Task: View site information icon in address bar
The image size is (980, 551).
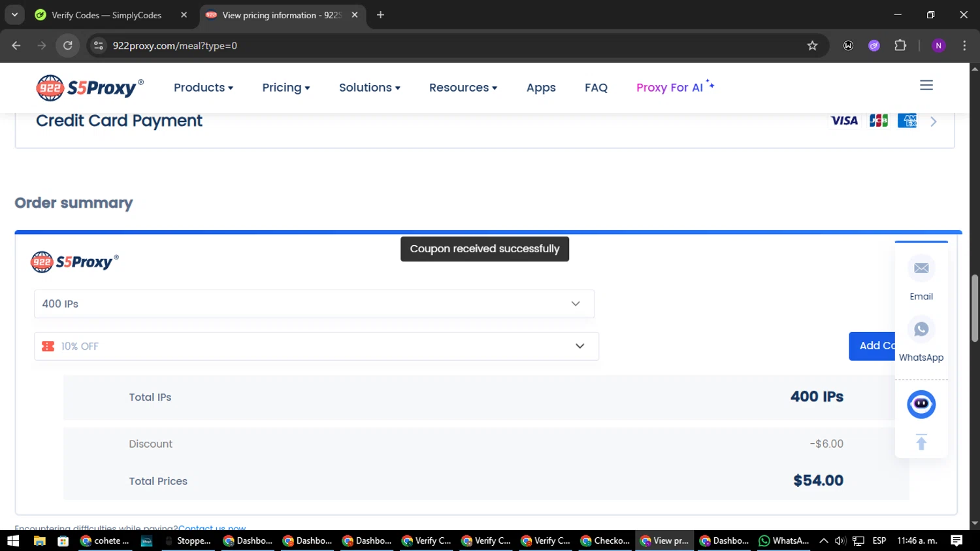Action: click(x=99, y=46)
